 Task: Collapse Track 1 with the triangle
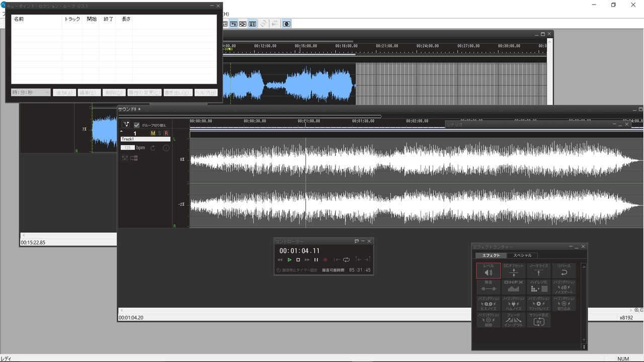[121, 131]
